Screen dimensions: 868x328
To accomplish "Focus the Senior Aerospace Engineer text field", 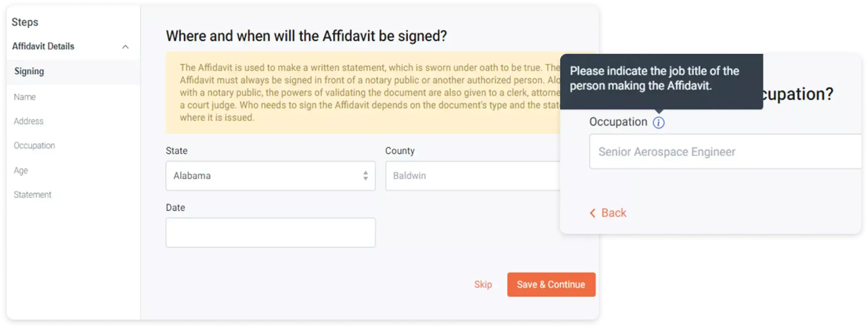I will (723, 152).
